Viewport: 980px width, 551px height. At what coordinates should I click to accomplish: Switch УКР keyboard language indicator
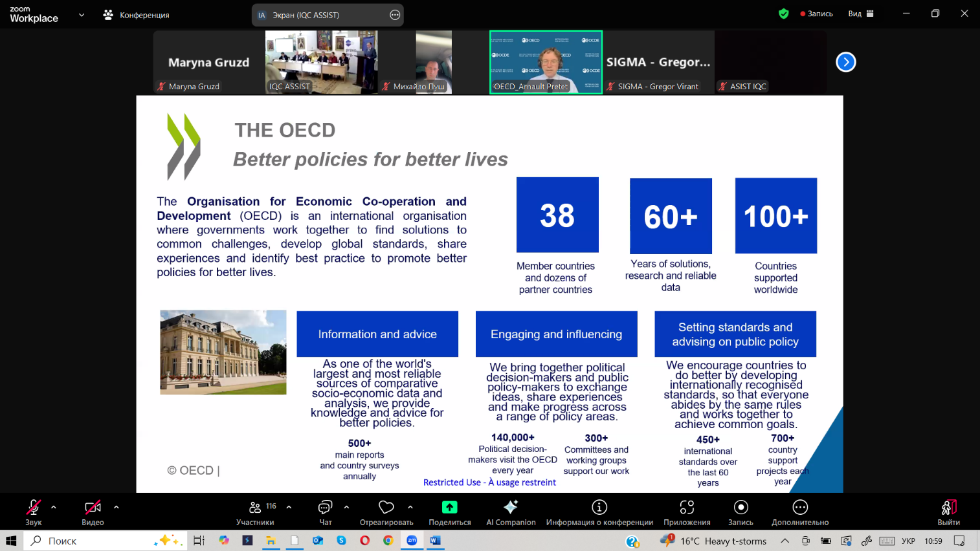coord(908,541)
